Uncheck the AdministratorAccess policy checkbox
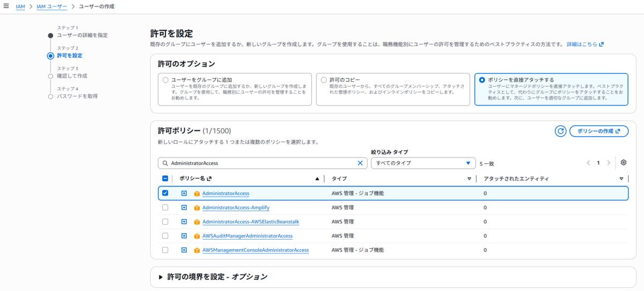644x291 pixels. (x=165, y=193)
